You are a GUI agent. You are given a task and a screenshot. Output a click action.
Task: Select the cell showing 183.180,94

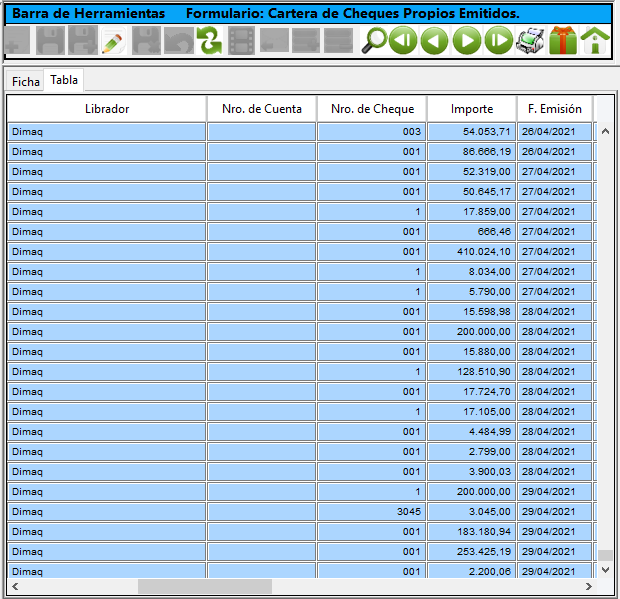(x=472, y=532)
